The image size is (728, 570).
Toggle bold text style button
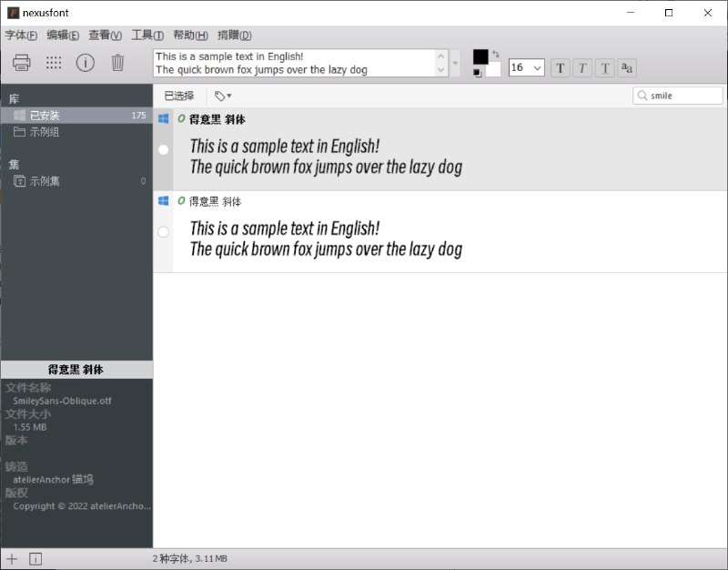[x=561, y=67]
